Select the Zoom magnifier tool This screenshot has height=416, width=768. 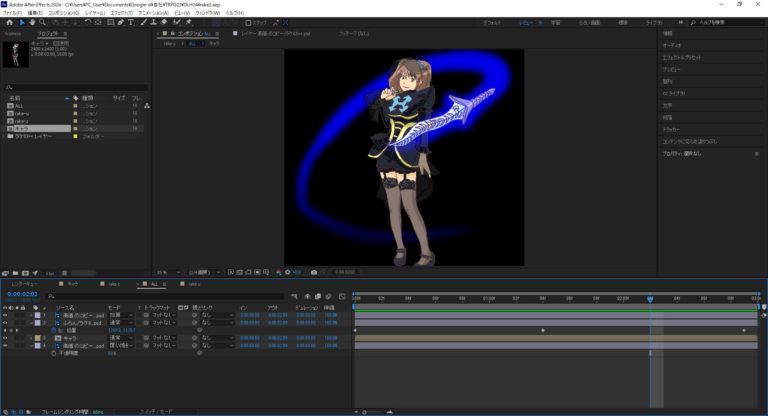(x=42, y=23)
